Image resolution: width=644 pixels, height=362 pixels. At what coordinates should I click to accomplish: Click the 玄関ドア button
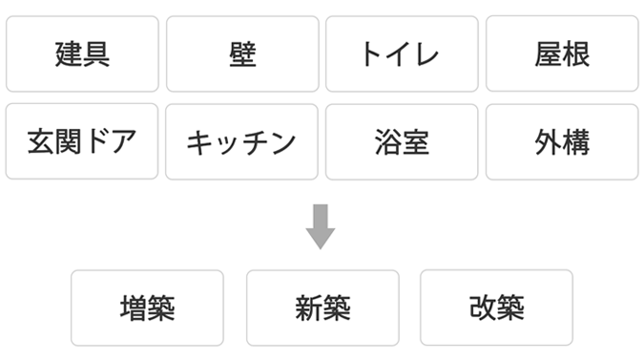pyautogui.click(x=82, y=141)
